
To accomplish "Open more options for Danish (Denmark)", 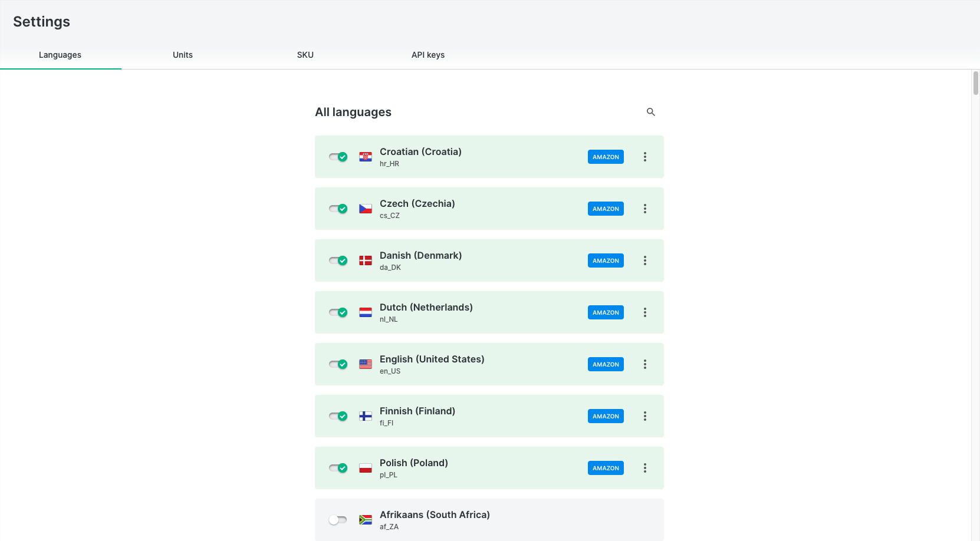I will (645, 260).
